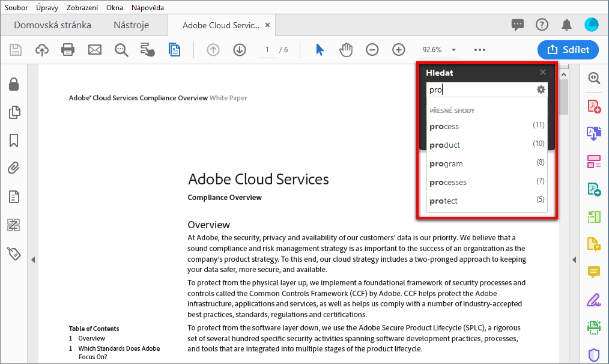Open the help question mark
Viewport: 609px width, 364px height.
pos(542,25)
